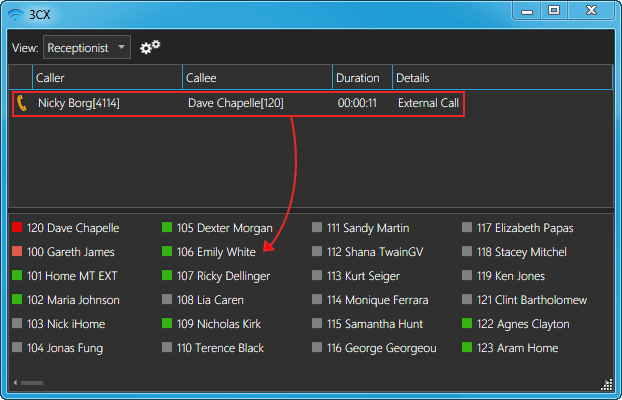This screenshot has width=622, height=400.
Task: Select extension 117 Elizabeth Papas
Action: tap(518, 228)
